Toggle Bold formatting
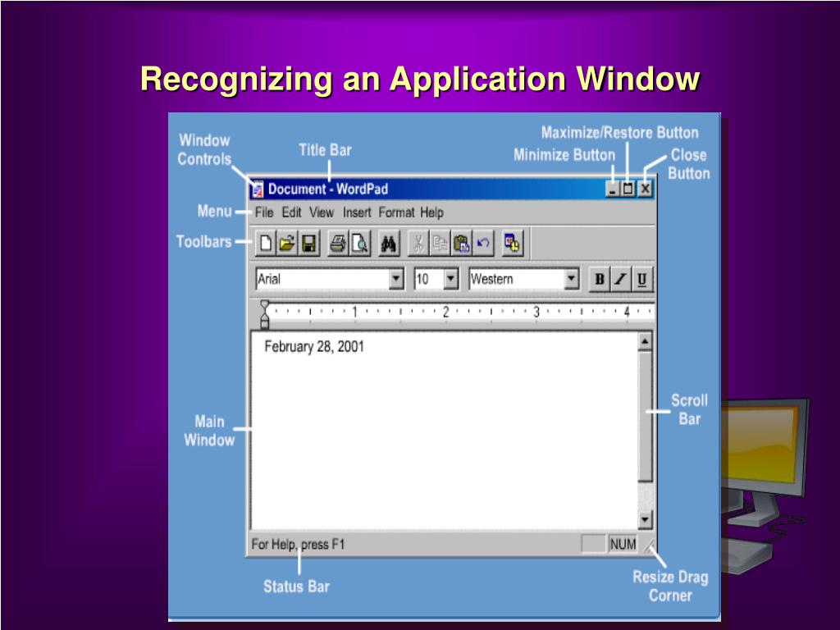Screen dimensions: 840x630 600,279
